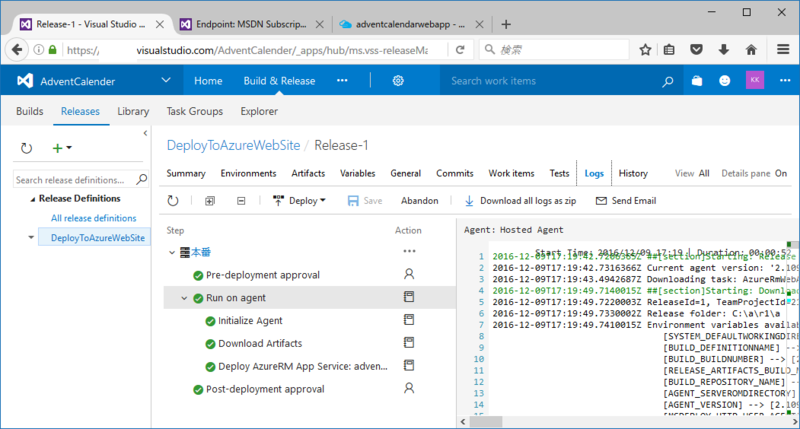
Task: Click the release definitions search icon
Action: (142, 179)
